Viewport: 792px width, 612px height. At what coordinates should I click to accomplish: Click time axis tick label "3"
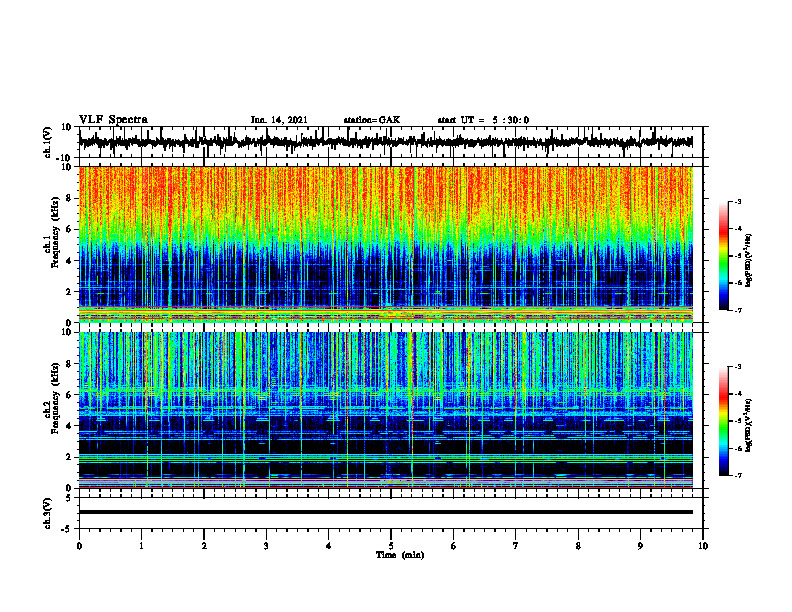coord(266,546)
